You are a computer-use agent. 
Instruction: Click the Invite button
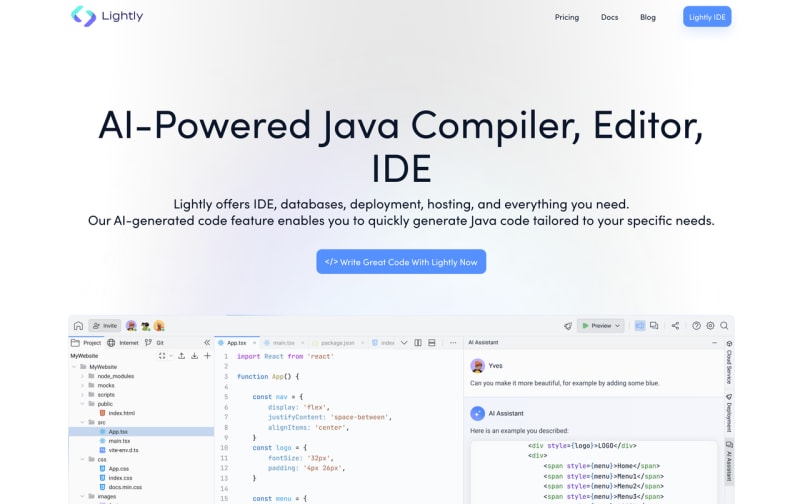point(105,325)
